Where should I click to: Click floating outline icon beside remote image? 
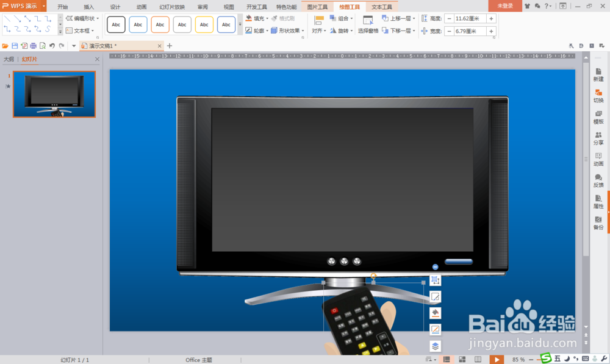click(x=435, y=329)
